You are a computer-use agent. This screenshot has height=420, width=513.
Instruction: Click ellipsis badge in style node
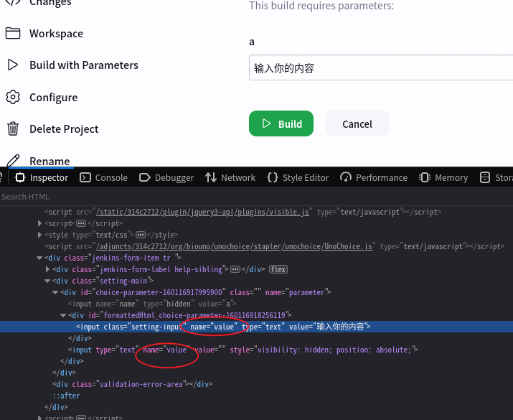click(x=141, y=235)
